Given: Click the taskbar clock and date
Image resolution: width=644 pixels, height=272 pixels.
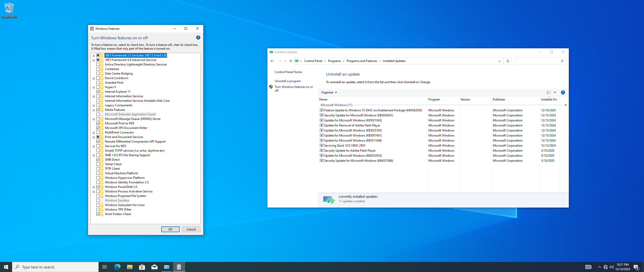Looking at the screenshot, I should [623, 267].
